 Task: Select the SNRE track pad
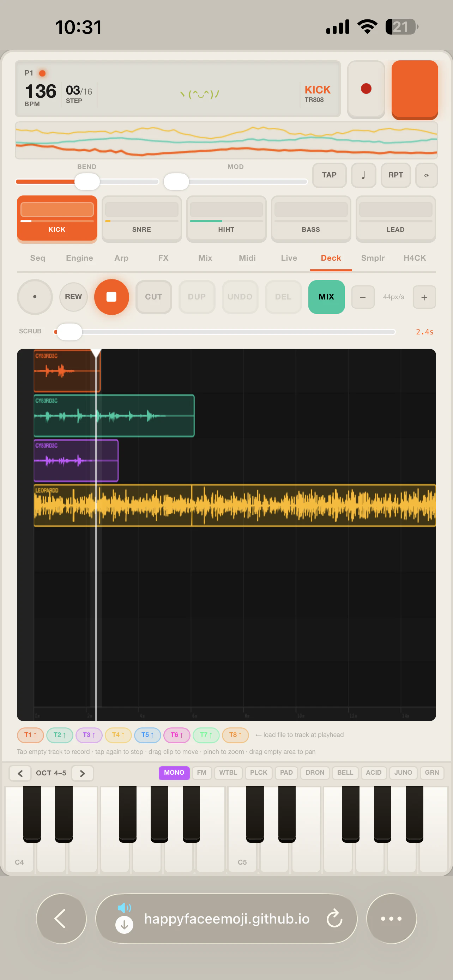click(x=141, y=219)
